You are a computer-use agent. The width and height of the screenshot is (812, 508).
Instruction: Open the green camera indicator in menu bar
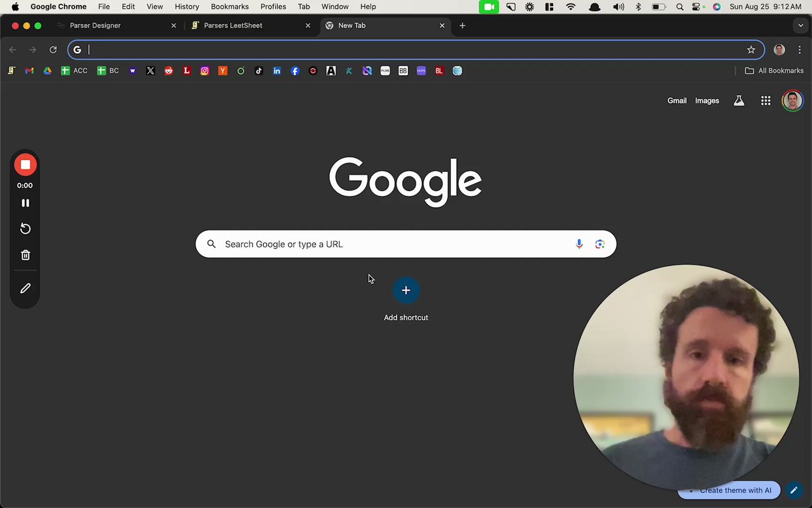coord(488,6)
